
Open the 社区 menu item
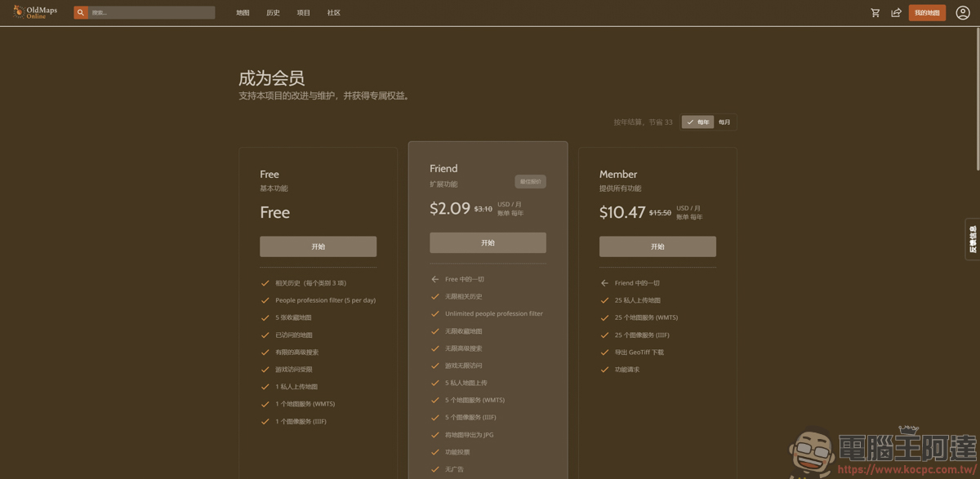[x=334, y=13]
